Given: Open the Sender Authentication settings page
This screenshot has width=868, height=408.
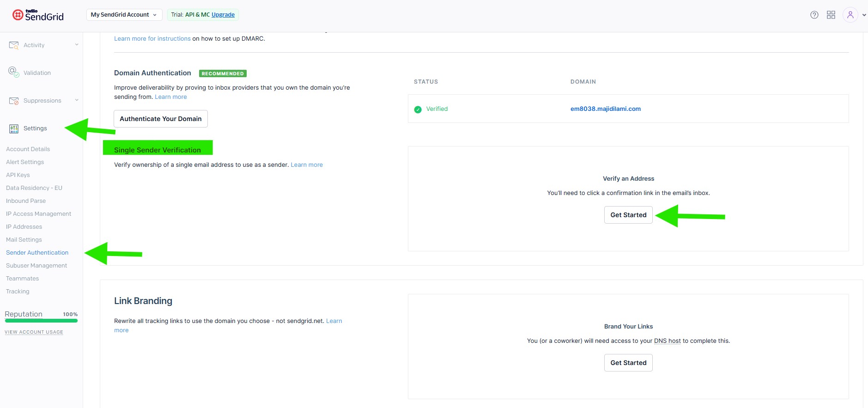Looking at the screenshot, I should [x=37, y=253].
